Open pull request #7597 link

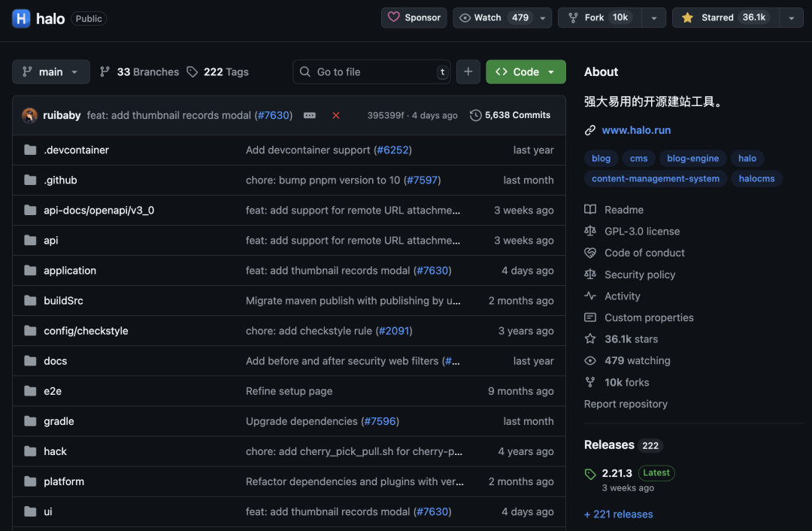(422, 180)
